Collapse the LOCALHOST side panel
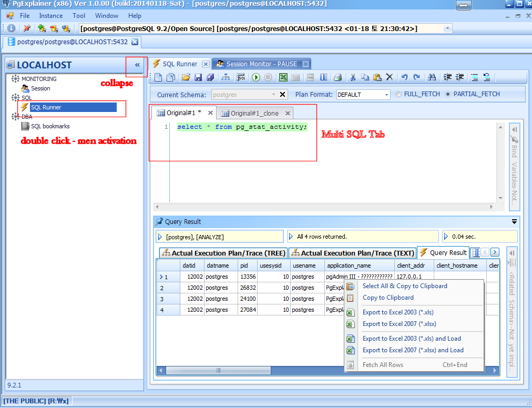Screen dimensions: 532x408 (137, 65)
